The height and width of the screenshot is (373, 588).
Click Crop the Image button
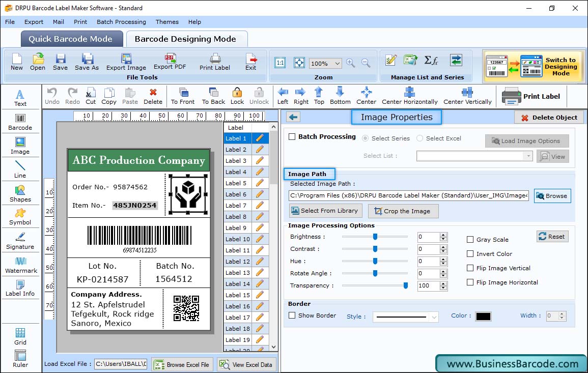click(x=403, y=211)
